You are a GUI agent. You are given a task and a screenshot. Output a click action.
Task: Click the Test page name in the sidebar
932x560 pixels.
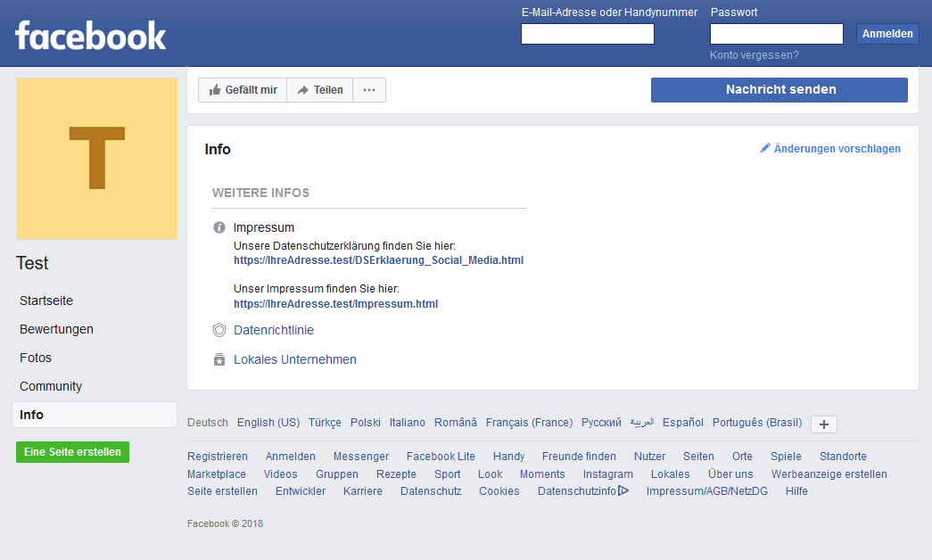click(x=32, y=263)
